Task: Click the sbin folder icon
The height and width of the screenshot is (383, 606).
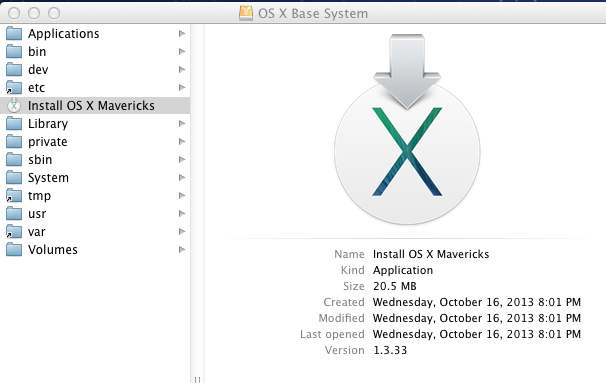Action: tap(14, 160)
